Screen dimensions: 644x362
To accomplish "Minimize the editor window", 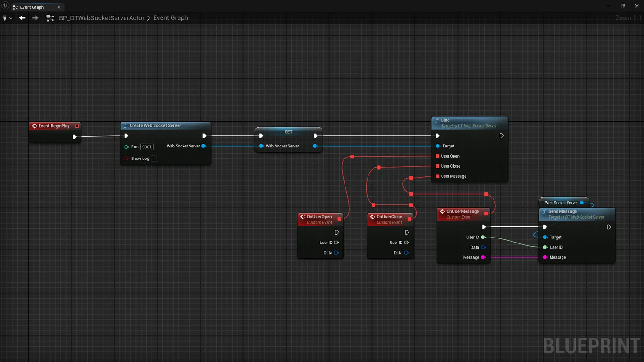I will [x=609, y=6].
